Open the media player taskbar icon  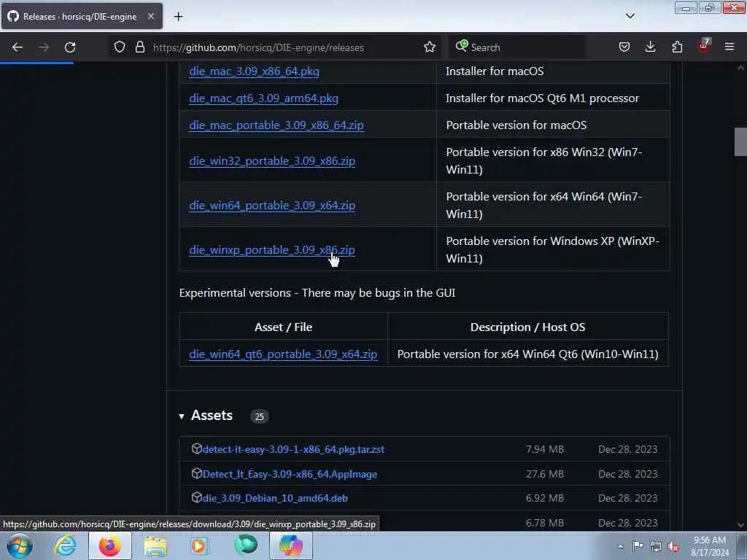coord(199,545)
